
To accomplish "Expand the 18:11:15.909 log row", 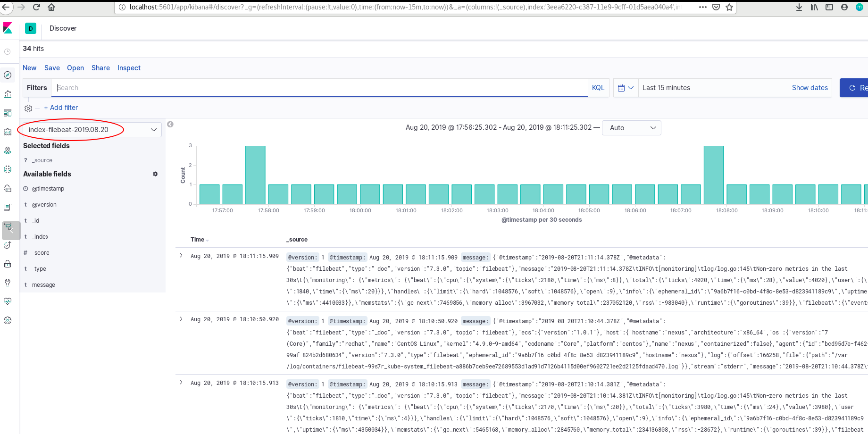I will [181, 256].
